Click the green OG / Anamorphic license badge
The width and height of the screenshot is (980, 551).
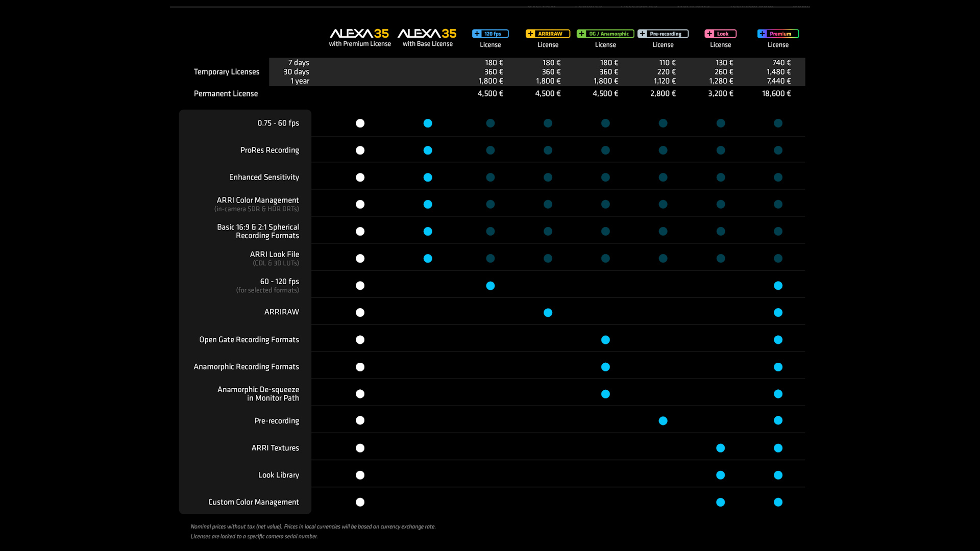[605, 34]
